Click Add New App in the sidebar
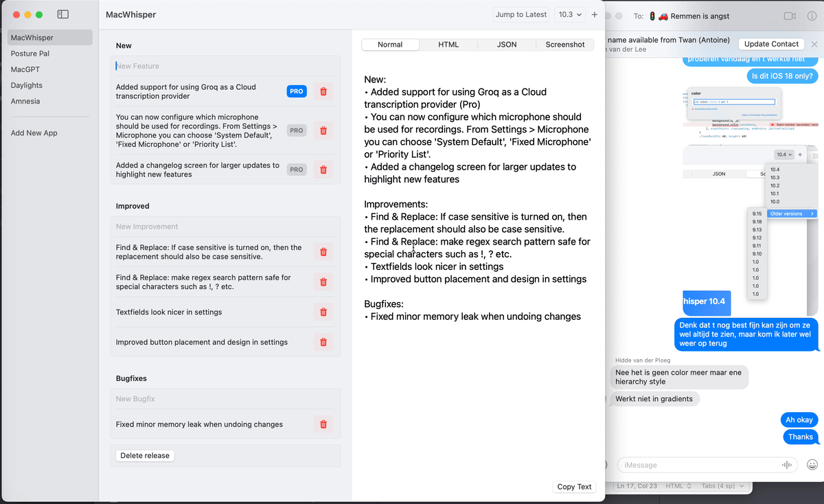This screenshot has width=824, height=504. [x=49, y=133]
